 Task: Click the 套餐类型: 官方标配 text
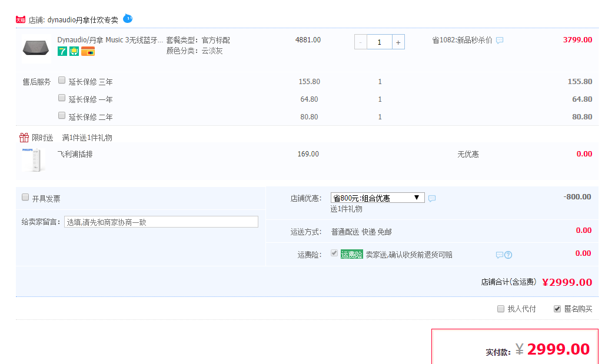tap(198, 41)
